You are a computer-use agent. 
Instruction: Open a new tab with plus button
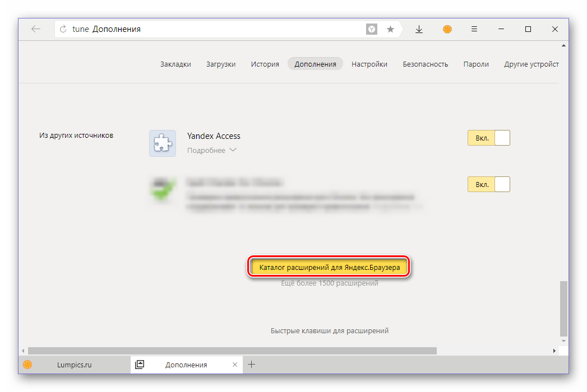click(x=252, y=365)
